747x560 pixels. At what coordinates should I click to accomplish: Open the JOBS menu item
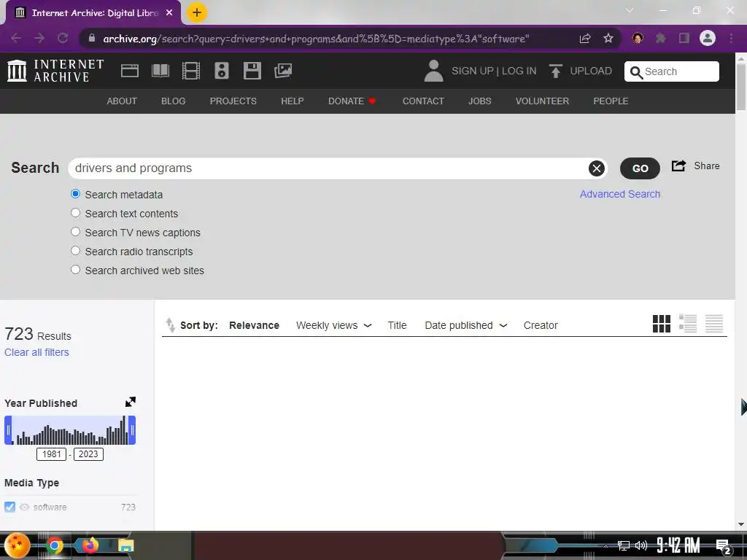point(480,101)
